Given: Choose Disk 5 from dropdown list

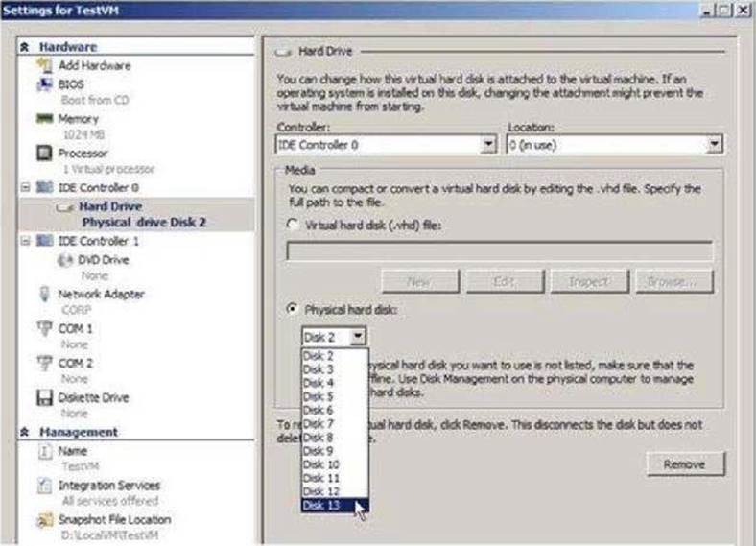Looking at the screenshot, I should tap(335, 396).
